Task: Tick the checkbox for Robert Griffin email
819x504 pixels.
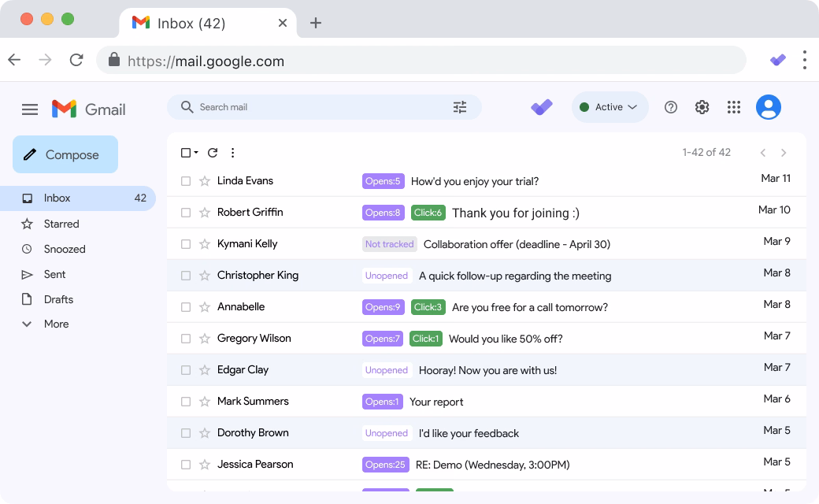Action: [x=186, y=213]
